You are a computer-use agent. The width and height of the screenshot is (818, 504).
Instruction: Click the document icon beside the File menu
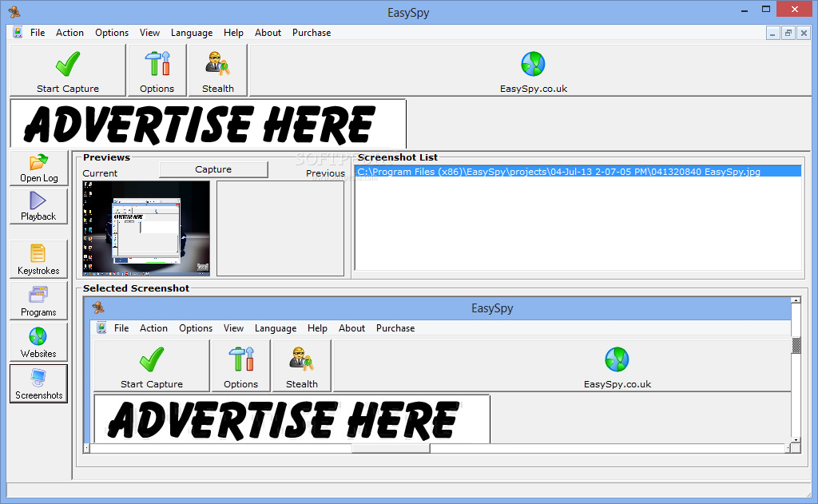(x=18, y=32)
